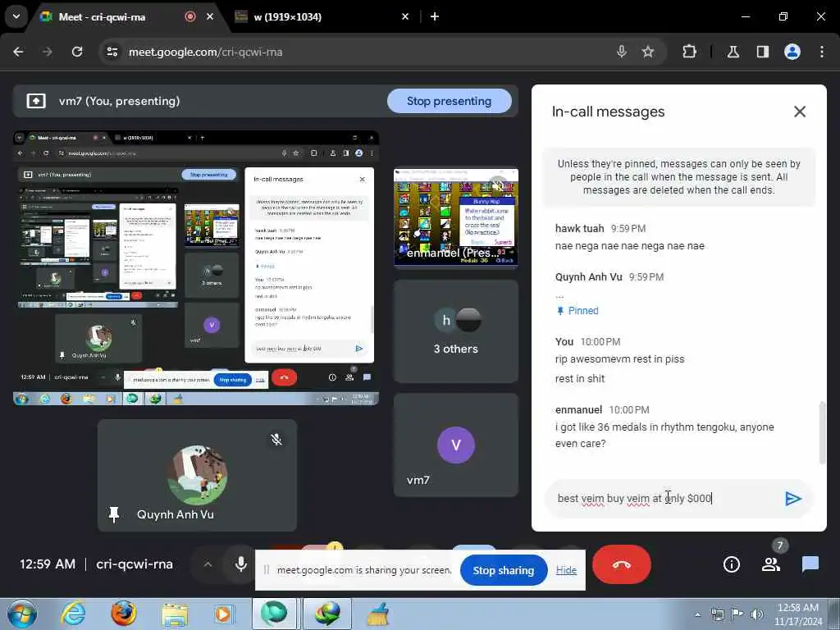
Task: Show hidden system tray icons arrow
Action: (697, 614)
